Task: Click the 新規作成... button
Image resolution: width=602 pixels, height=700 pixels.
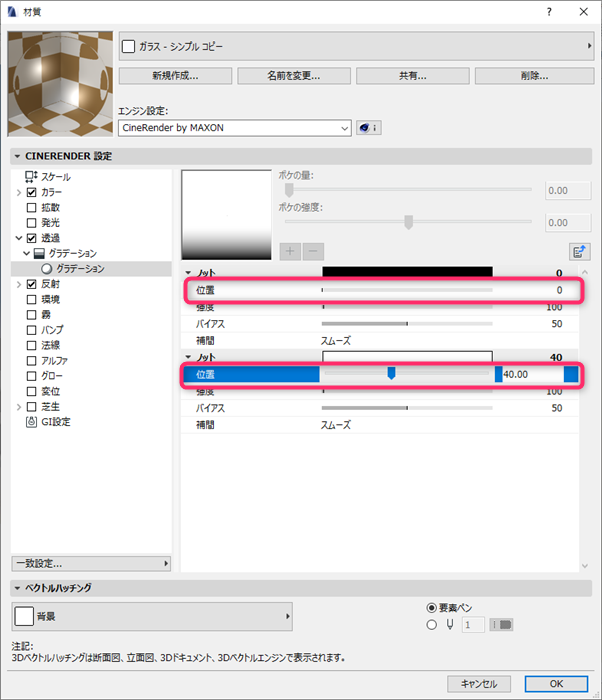Action: point(176,76)
